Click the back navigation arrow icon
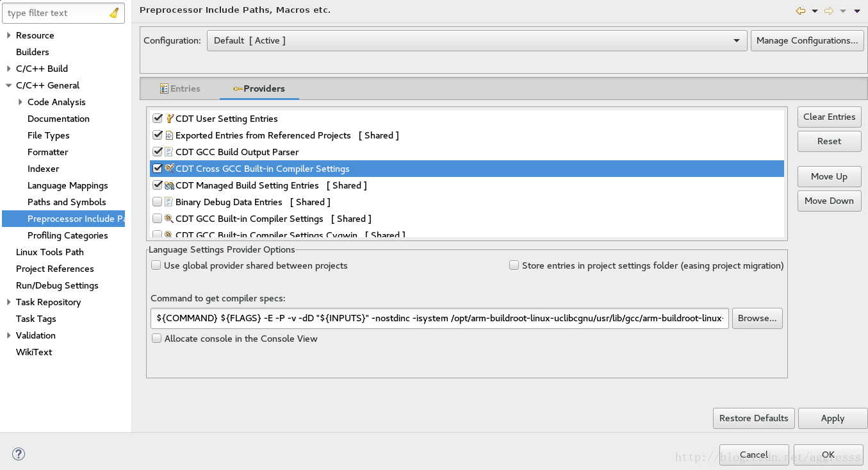This screenshot has height=470, width=868. (x=801, y=11)
